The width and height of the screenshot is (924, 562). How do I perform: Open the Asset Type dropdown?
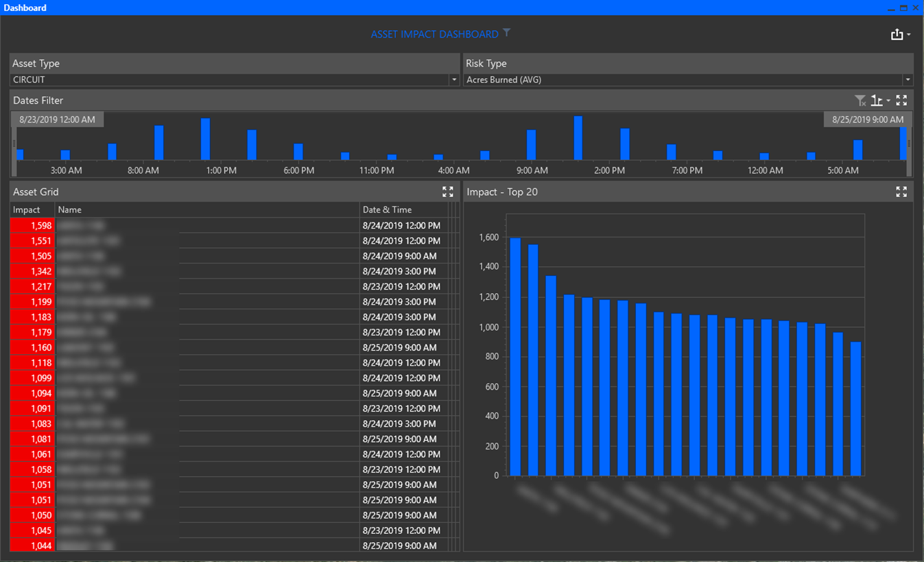coord(453,80)
